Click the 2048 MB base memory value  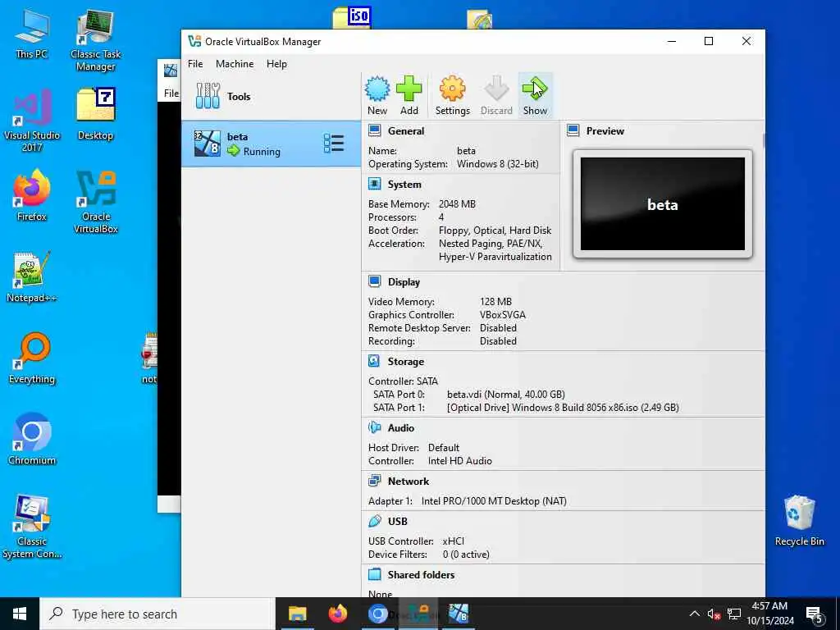tap(457, 204)
